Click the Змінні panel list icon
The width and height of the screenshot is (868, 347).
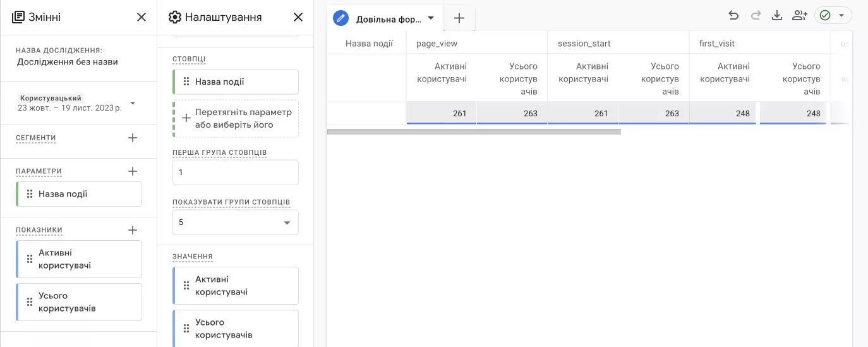18,17
